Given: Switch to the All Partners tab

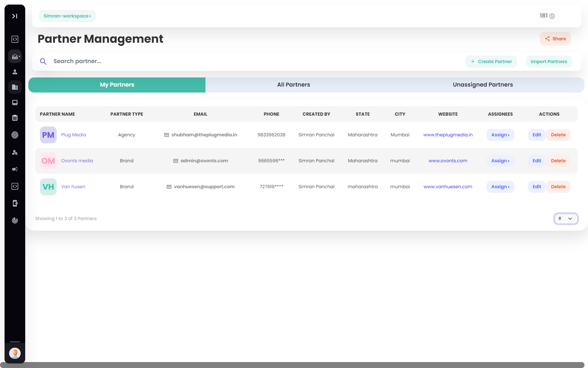Looking at the screenshot, I should tap(293, 85).
